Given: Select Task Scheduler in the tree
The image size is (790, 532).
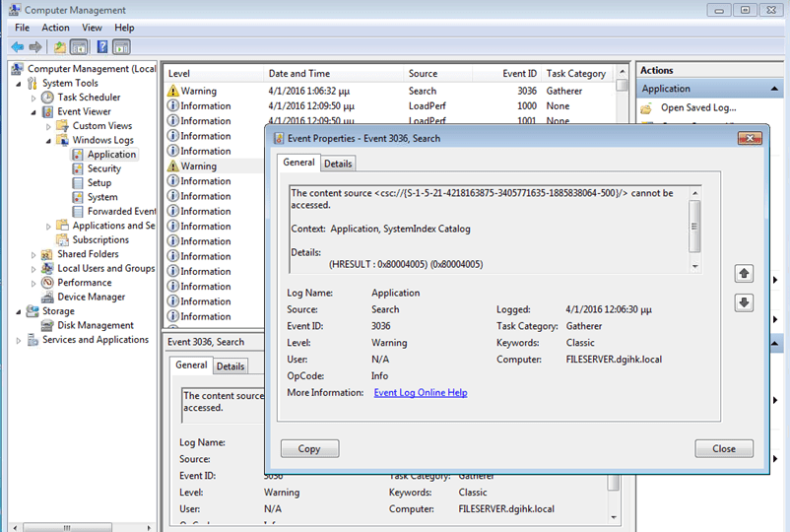Looking at the screenshot, I should click(x=89, y=98).
